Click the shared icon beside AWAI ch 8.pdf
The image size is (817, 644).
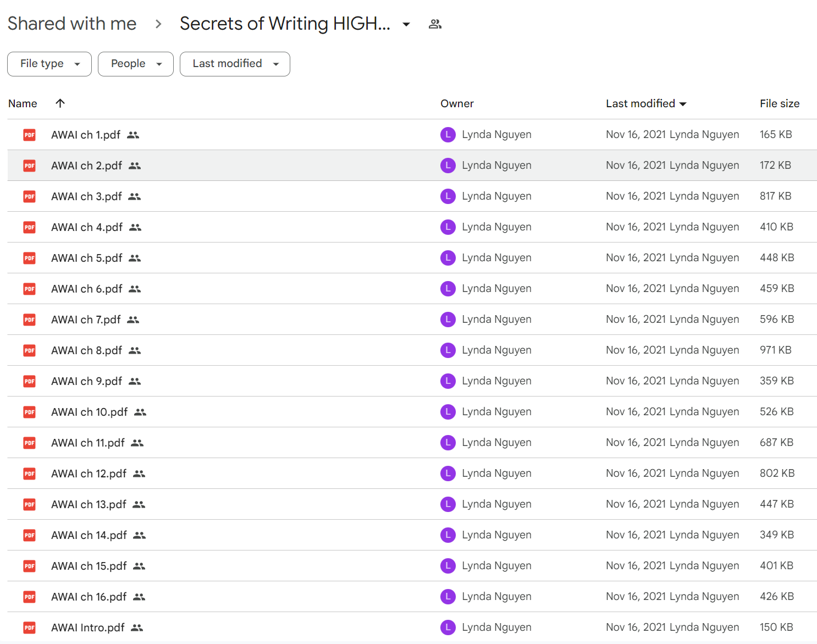pyautogui.click(x=135, y=350)
